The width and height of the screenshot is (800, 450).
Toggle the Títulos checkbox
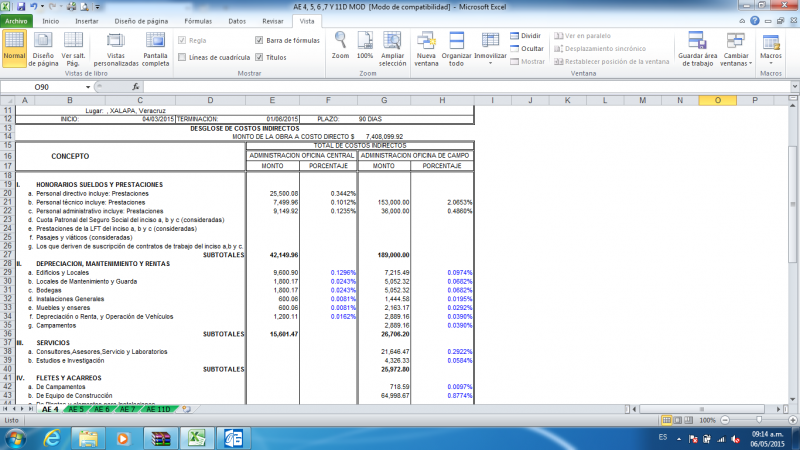click(260, 58)
